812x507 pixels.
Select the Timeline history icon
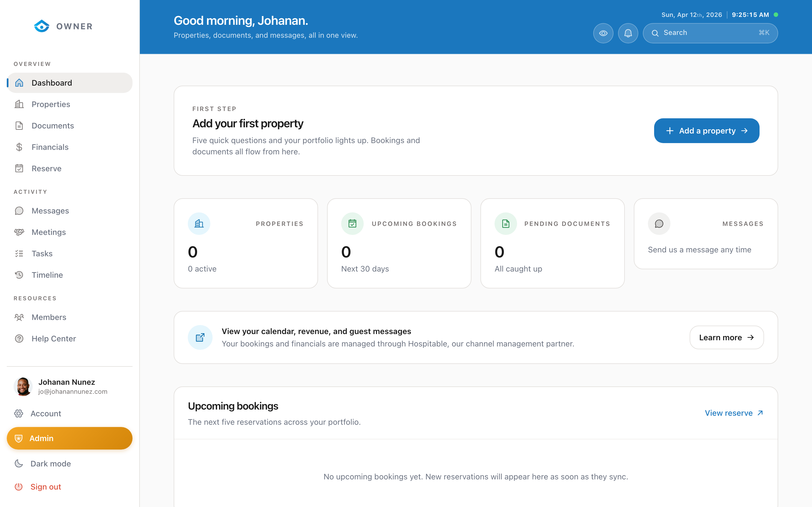tap(19, 275)
